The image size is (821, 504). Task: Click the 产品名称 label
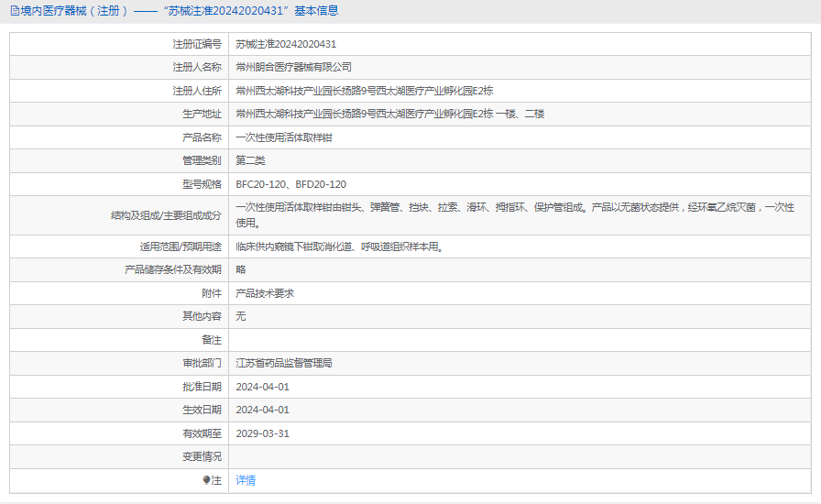pyautogui.click(x=202, y=137)
